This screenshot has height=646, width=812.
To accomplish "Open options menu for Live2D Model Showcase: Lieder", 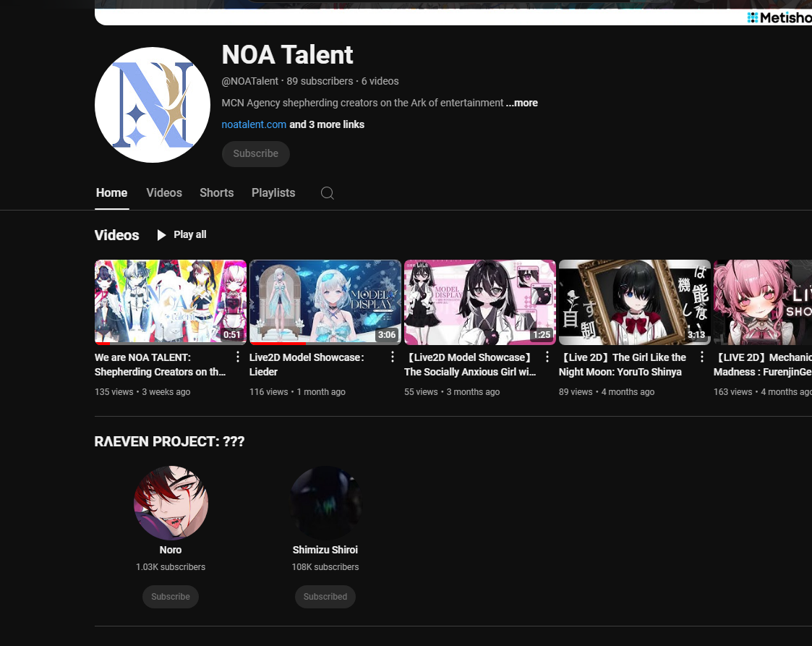I will point(393,357).
